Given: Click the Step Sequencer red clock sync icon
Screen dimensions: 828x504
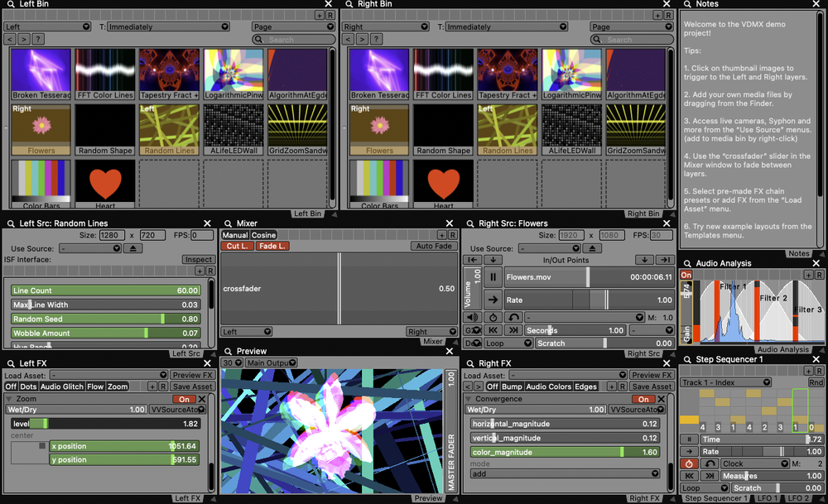Looking at the screenshot, I should tap(688, 464).
